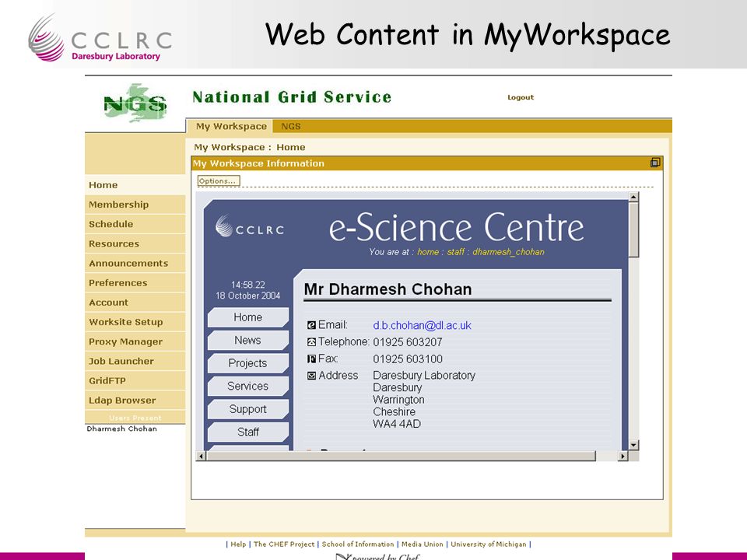Open GridFTP in the sidebar

click(135, 380)
